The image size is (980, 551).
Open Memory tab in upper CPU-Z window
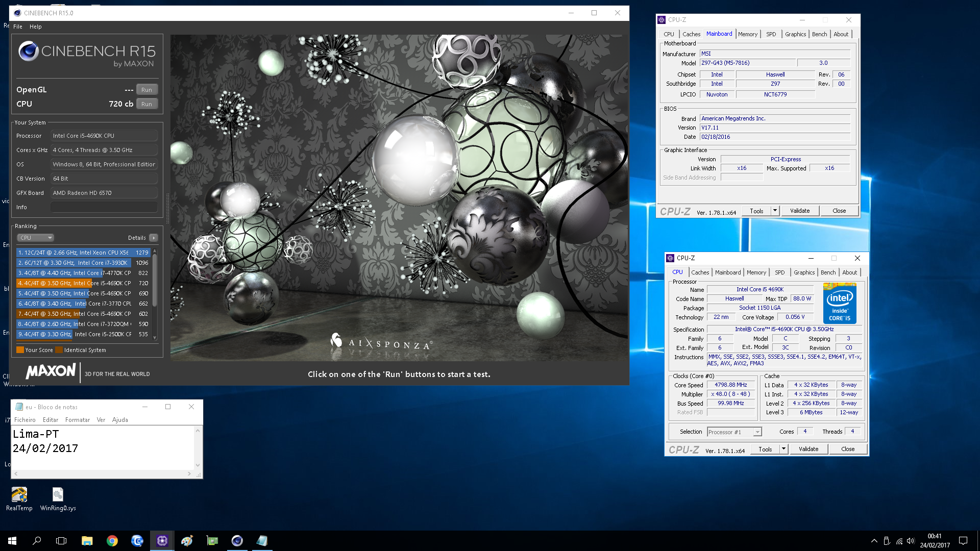[748, 34]
